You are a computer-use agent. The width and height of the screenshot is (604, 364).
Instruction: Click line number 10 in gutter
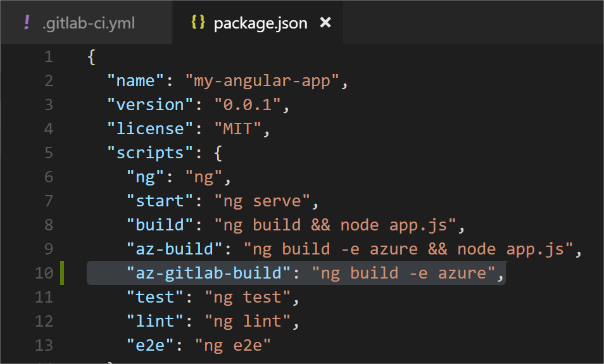point(44,273)
